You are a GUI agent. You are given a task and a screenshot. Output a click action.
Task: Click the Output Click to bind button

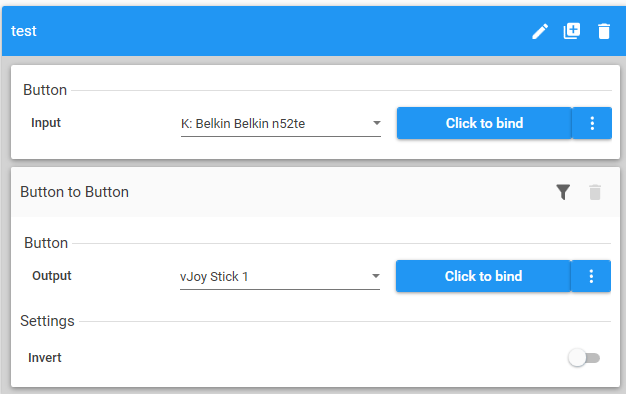click(x=483, y=276)
